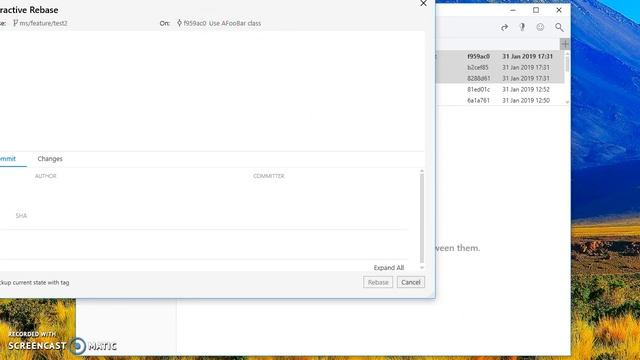Close the Fork background window
Screen dimensions: 640x360
click(559, 10)
